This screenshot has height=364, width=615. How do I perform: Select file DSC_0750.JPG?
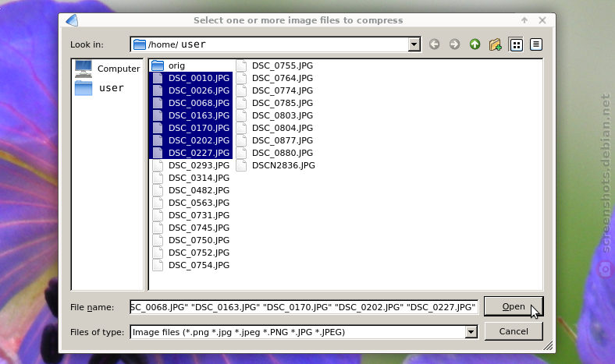coord(191,240)
